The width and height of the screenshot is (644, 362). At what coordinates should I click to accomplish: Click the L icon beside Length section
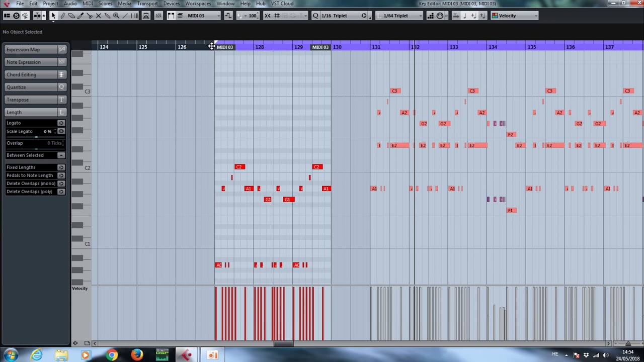[62, 112]
